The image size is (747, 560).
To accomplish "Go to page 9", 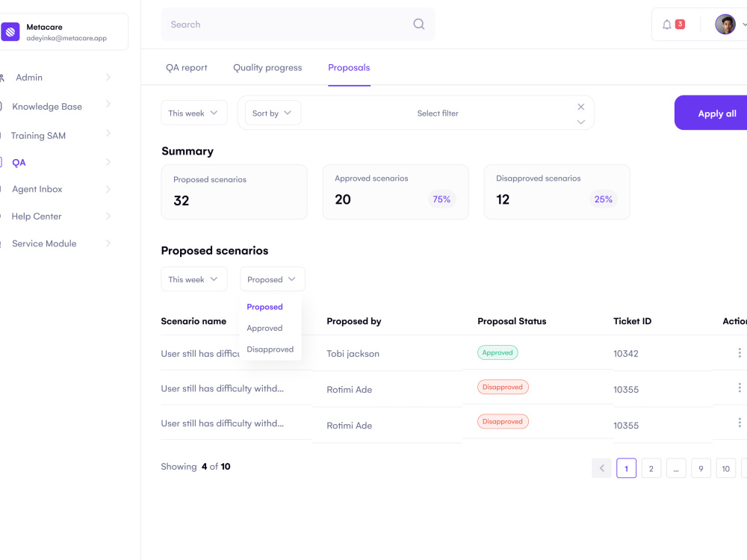I will (x=701, y=468).
